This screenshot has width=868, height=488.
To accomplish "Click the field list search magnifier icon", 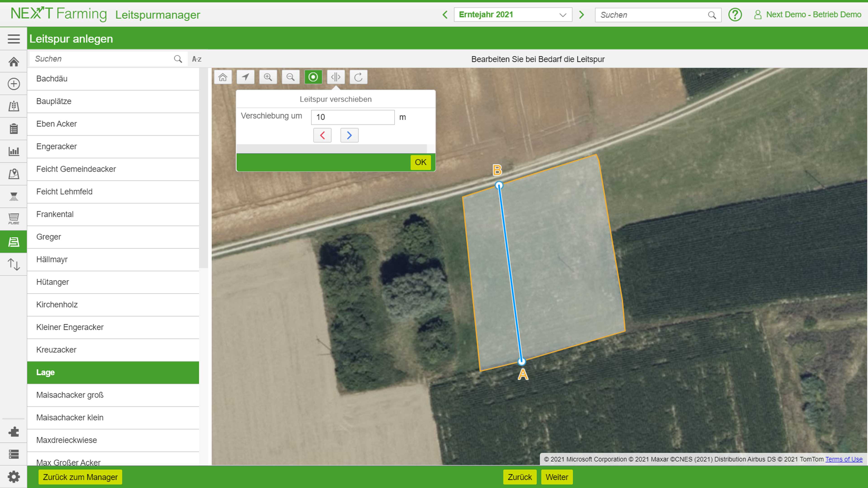I will [x=178, y=59].
